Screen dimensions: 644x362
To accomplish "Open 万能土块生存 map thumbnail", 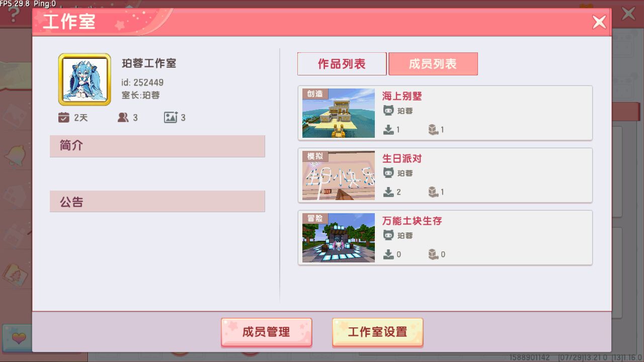I will pos(339,238).
